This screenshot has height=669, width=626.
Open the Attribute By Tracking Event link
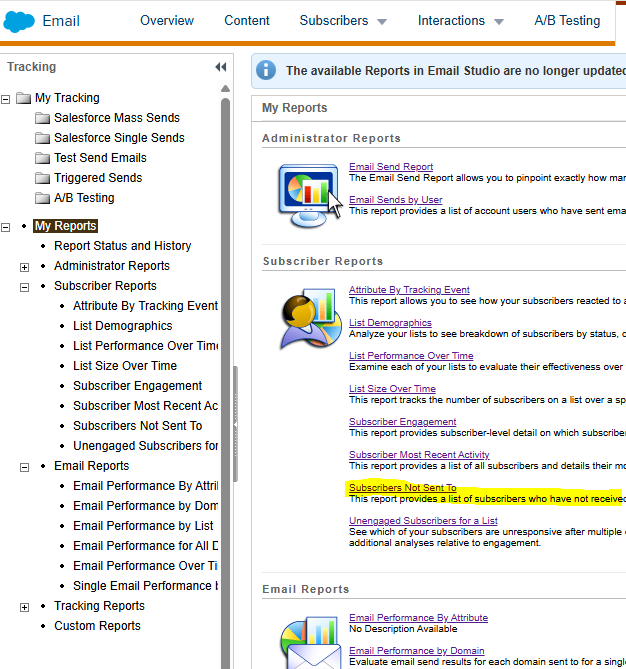[409, 290]
